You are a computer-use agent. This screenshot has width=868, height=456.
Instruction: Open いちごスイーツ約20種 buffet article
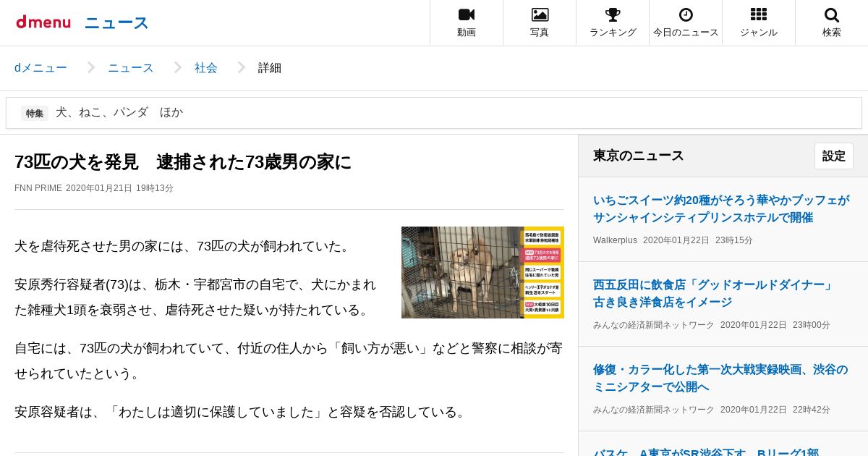(x=721, y=208)
